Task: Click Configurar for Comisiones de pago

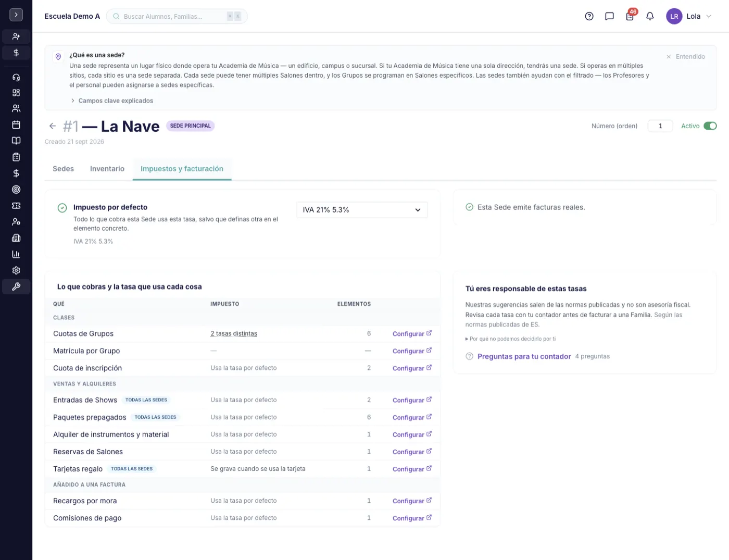Action: (x=412, y=518)
